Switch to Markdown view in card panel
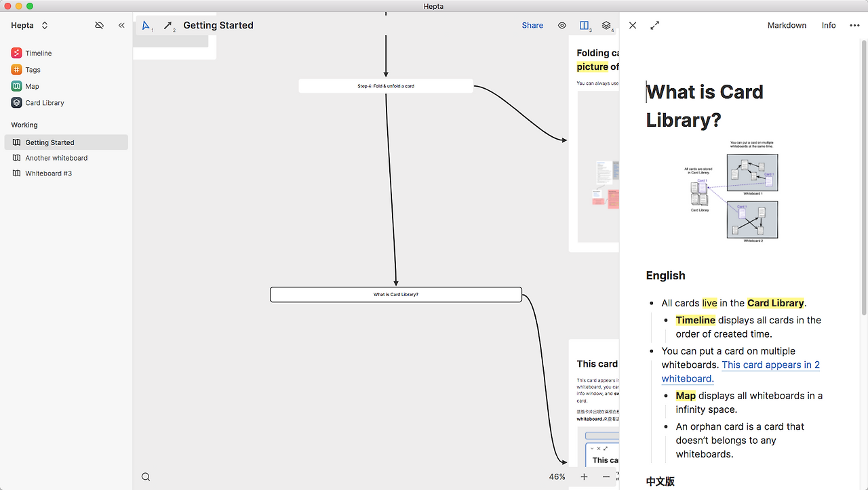This screenshot has width=868, height=490. coord(787,26)
